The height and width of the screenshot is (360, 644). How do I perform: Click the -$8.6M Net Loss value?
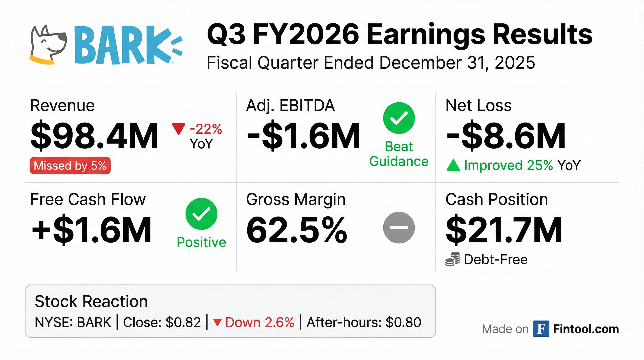tap(506, 136)
